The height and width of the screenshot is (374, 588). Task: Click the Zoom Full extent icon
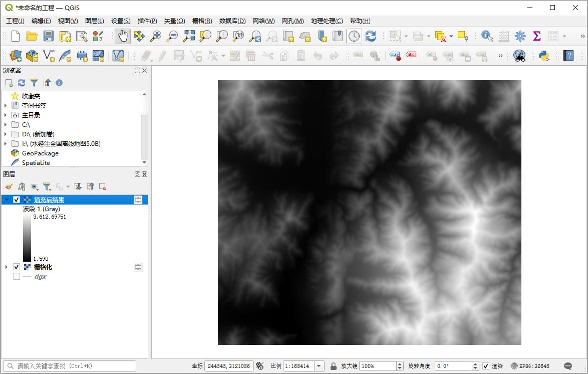[x=189, y=36]
